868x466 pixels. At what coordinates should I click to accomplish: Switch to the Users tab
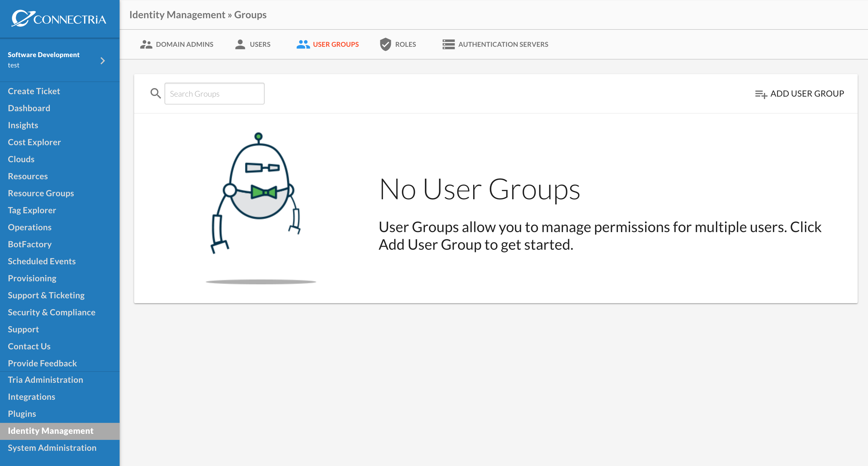(253, 45)
